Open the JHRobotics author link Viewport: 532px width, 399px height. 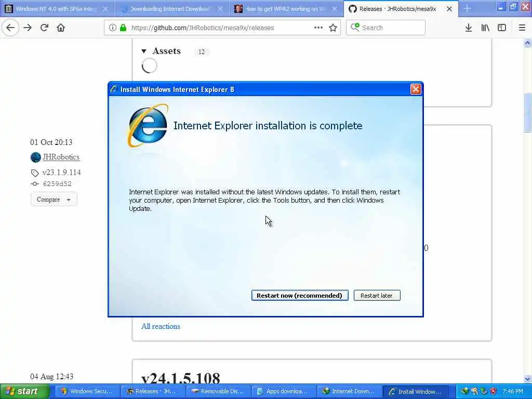point(61,157)
